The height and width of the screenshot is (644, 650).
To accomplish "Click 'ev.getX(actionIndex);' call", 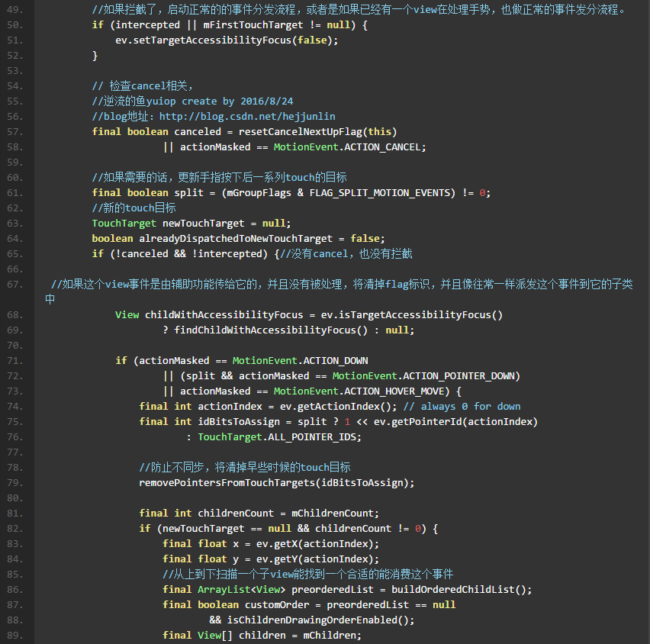I will click(x=317, y=544).
